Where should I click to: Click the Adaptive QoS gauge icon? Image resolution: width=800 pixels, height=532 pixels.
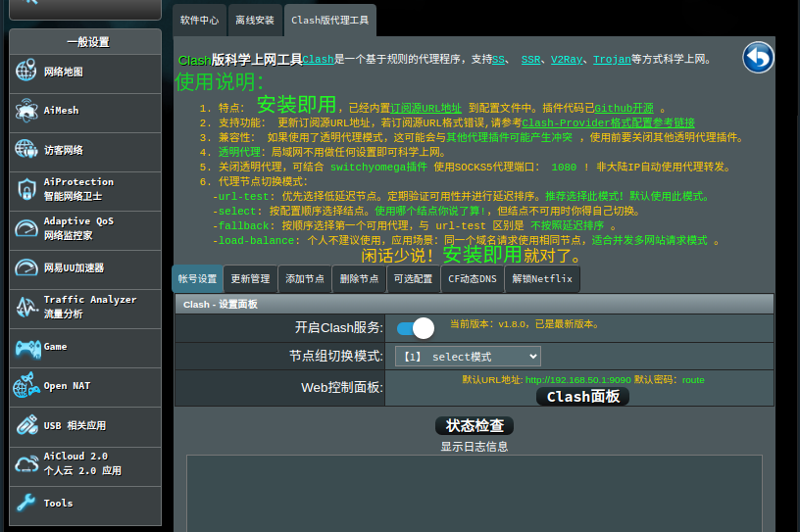coord(26,228)
